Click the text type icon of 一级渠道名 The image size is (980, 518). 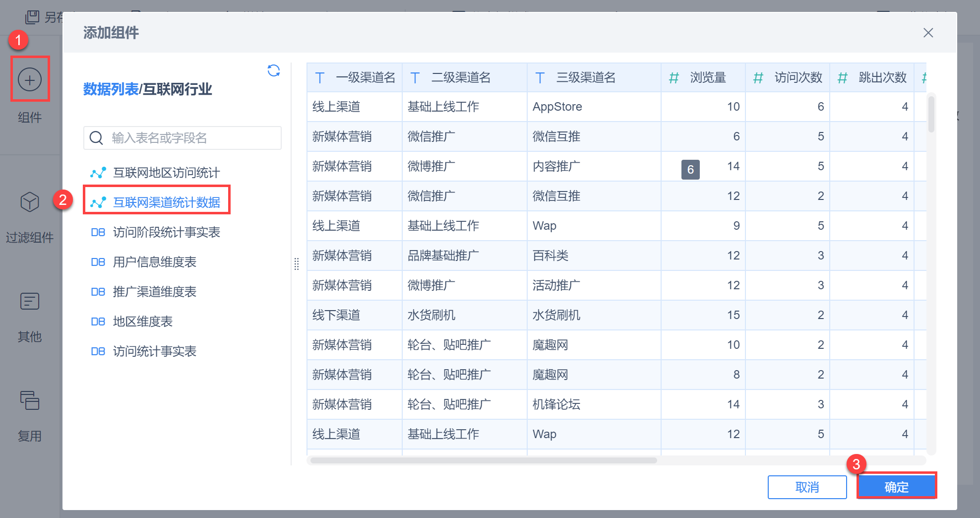tap(320, 78)
